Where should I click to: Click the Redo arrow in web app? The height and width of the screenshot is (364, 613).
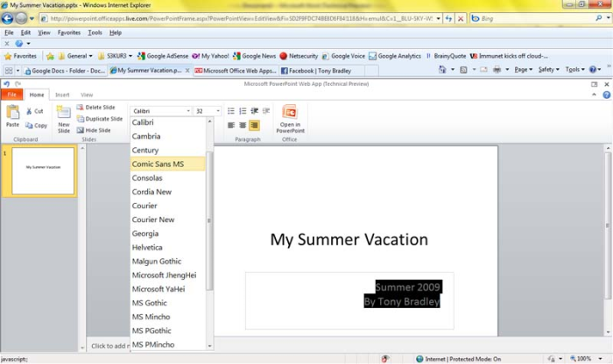(x=18, y=84)
